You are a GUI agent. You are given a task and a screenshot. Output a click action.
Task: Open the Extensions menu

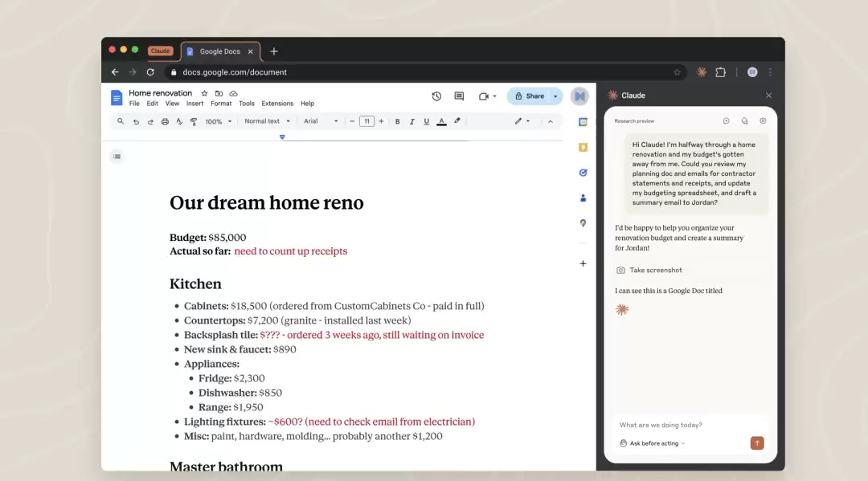coord(277,104)
